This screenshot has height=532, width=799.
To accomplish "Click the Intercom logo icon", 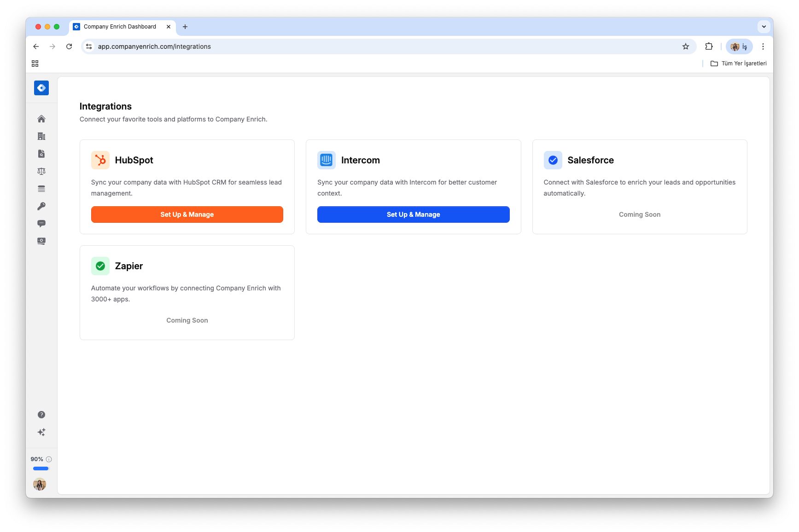I will coord(327,160).
